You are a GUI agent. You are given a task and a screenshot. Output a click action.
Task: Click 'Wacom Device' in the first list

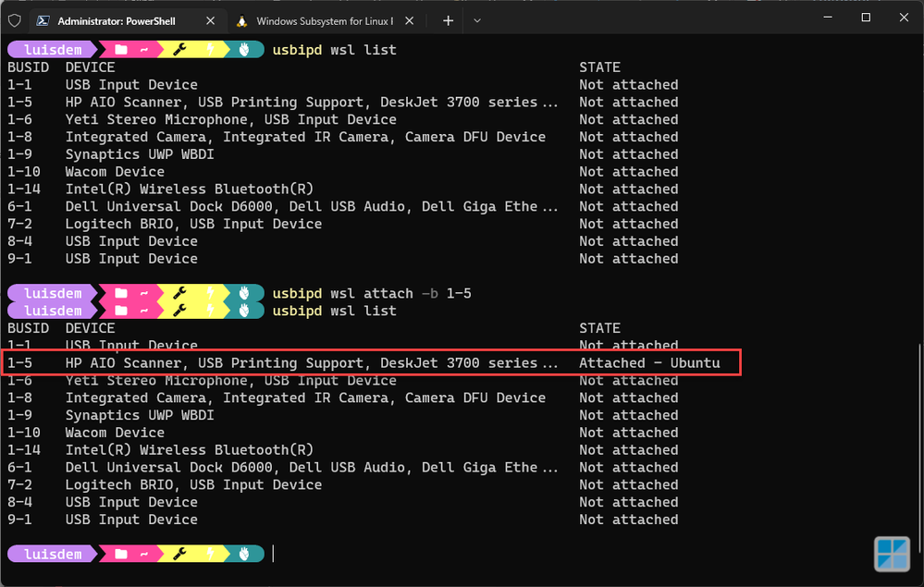(x=115, y=171)
